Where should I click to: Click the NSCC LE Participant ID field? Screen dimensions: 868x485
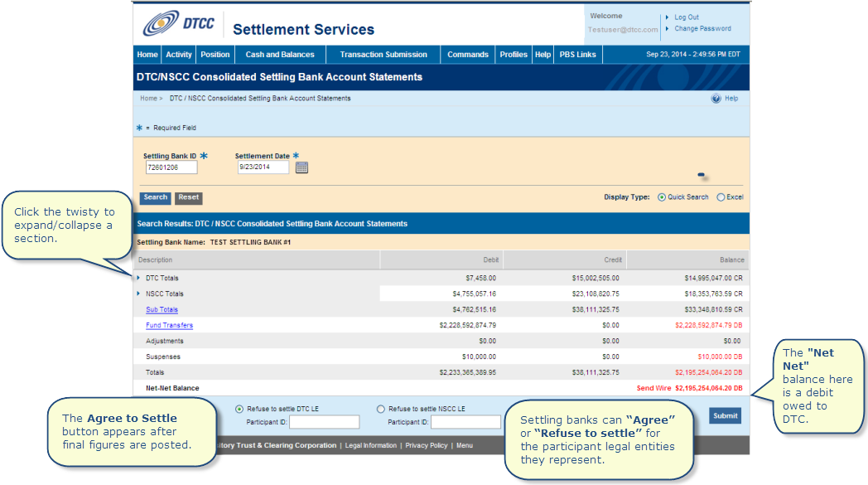click(465, 422)
